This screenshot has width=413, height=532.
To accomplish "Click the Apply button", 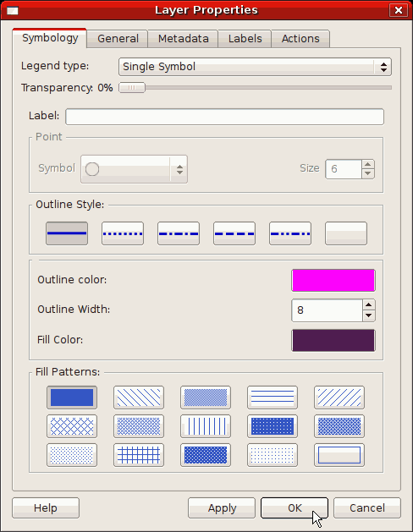I will 222,508.
